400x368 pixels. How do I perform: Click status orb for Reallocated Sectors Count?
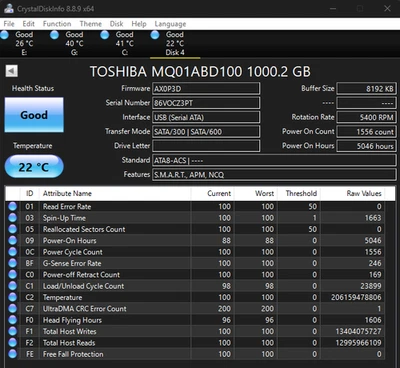click(x=13, y=229)
